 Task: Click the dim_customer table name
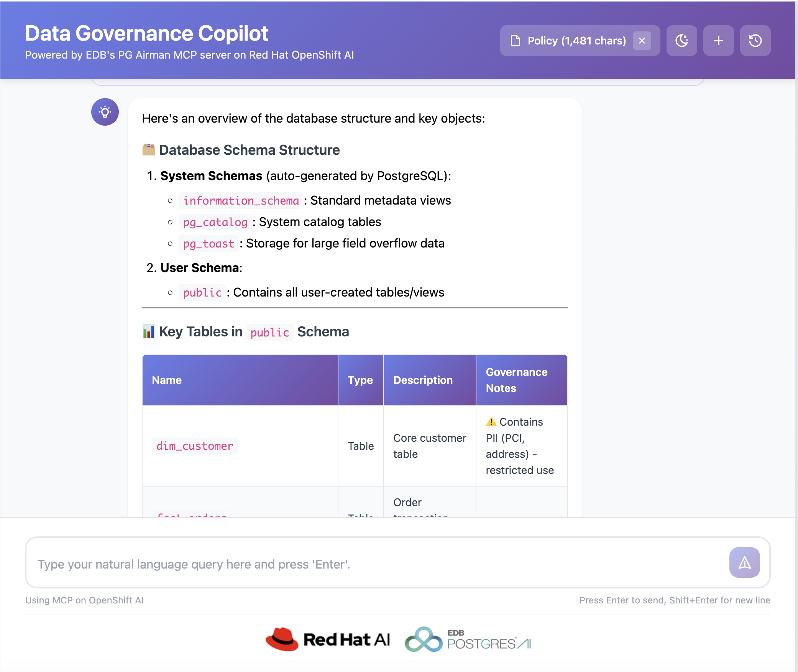coord(195,446)
